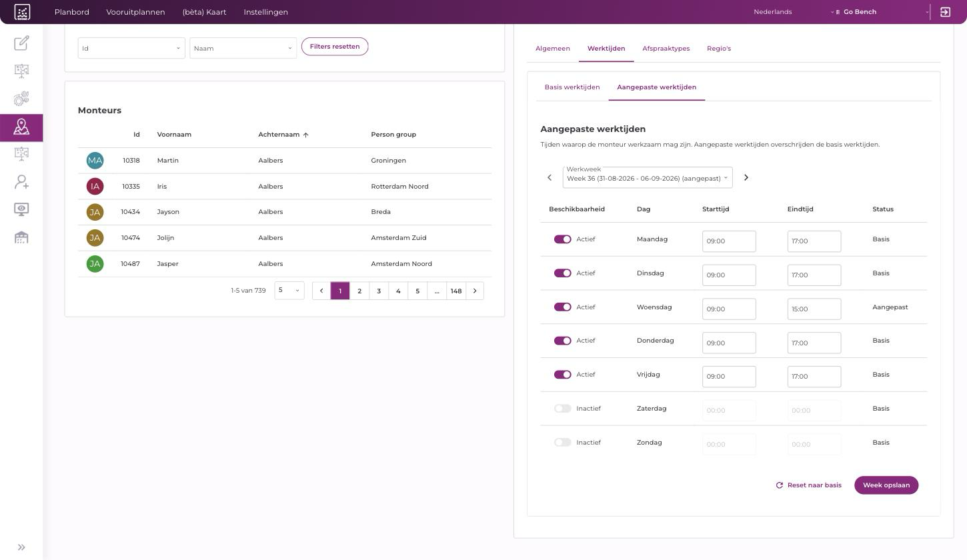Open the Nederlands language dropdown
Screen dimensions: 967x560
point(794,12)
